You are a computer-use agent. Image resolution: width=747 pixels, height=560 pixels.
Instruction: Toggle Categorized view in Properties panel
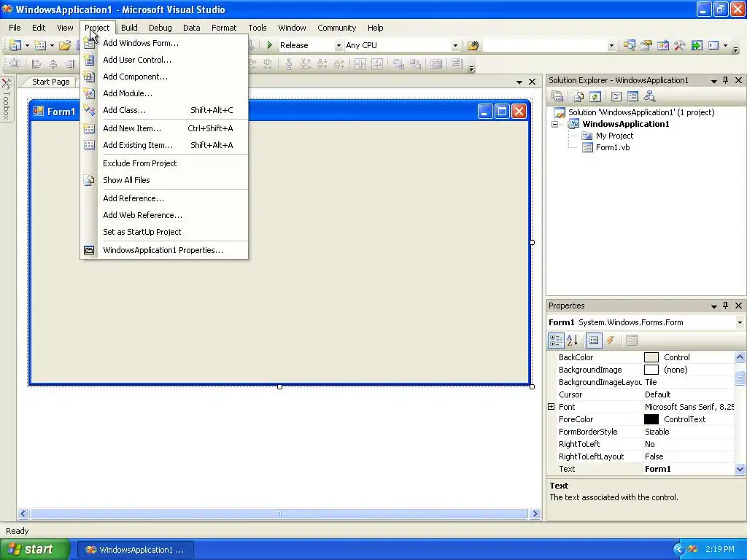pos(555,340)
